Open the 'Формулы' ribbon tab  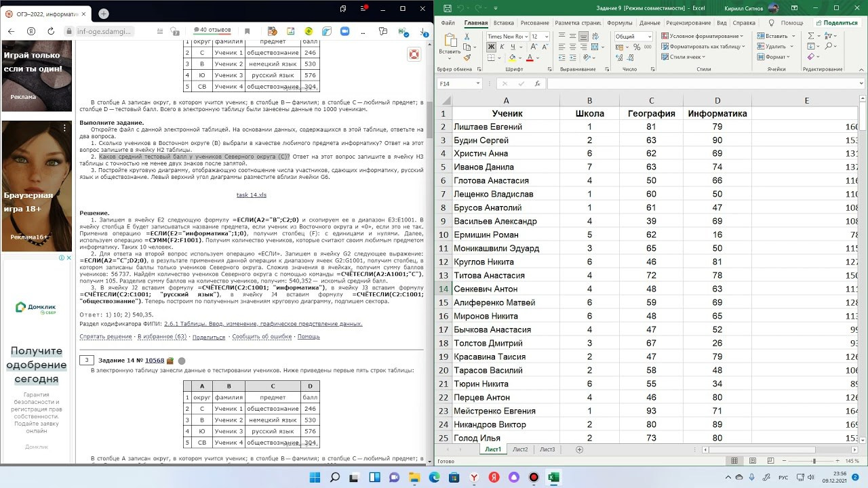[x=619, y=22]
